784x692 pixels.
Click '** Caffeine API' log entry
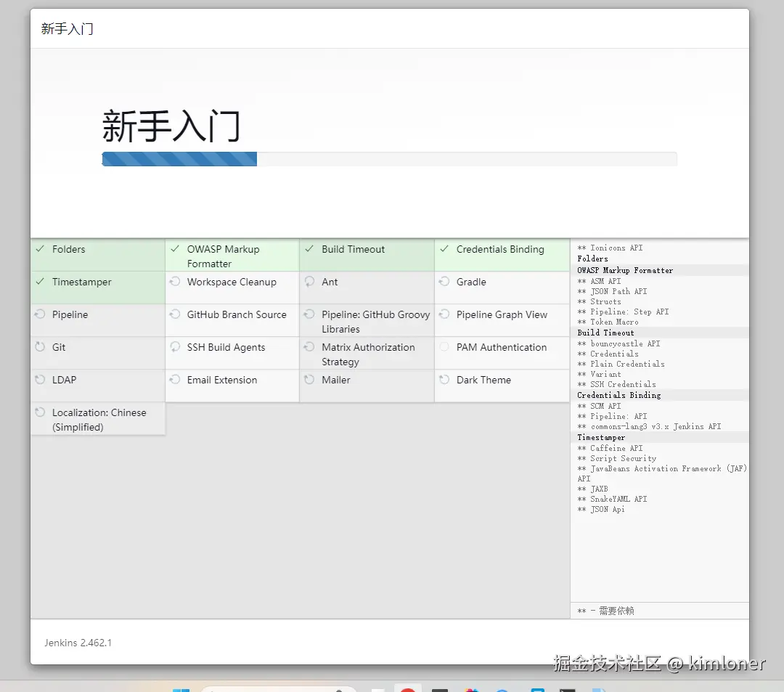tap(610, 449)
